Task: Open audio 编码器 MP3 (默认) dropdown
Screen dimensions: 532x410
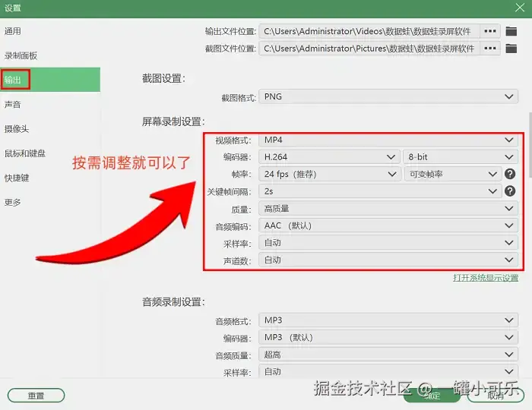Action: [388, 337]
